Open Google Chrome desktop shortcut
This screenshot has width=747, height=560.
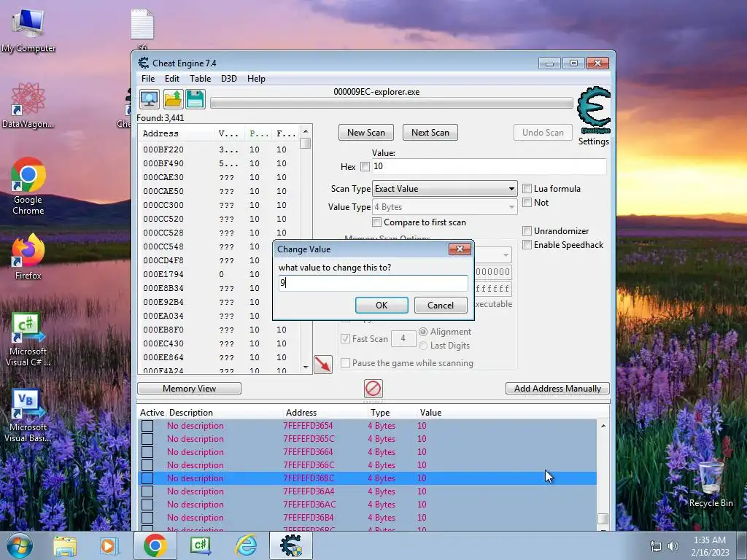pyautogui.click(x=28, y=186)
